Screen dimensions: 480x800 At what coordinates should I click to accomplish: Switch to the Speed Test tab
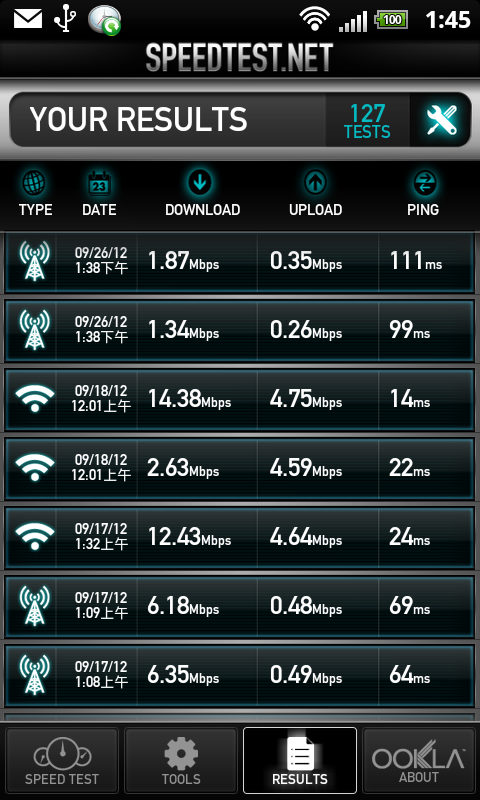click(x=62, y=761)
